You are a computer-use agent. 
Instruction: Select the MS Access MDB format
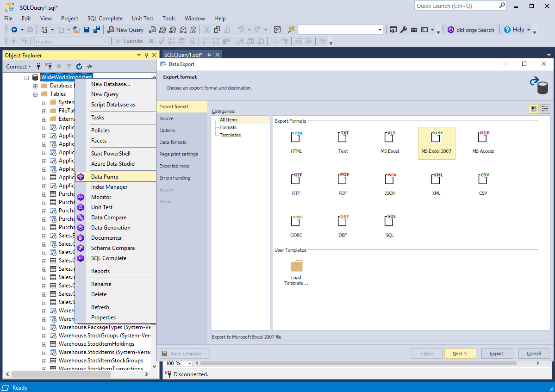pyautogui.click(x=483, y=137)
